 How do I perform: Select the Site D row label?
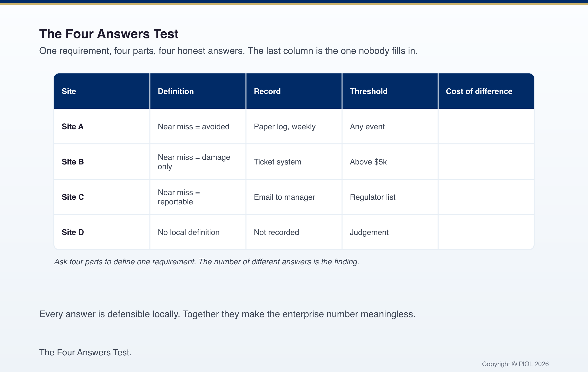73,232
